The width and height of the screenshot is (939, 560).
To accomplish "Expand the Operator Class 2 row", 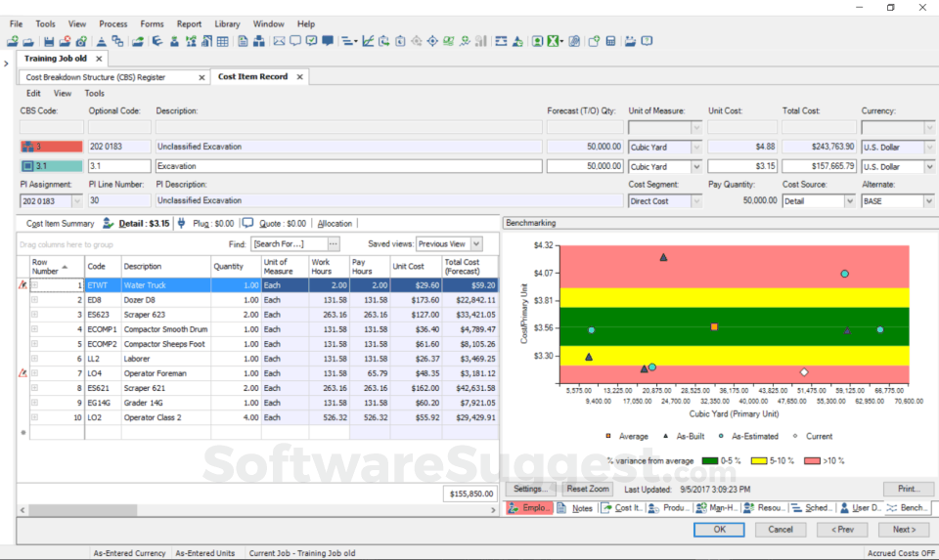I will [35, 417].
